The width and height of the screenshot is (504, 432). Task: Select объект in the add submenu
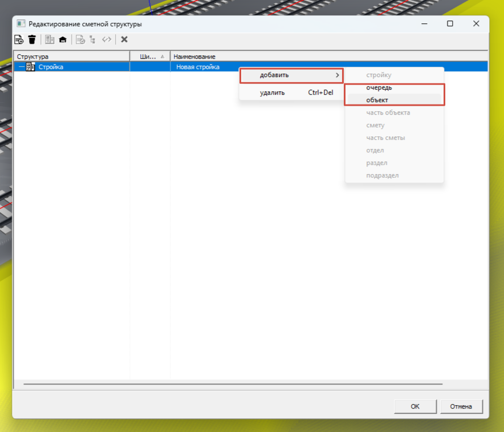[x=395, y=100]
